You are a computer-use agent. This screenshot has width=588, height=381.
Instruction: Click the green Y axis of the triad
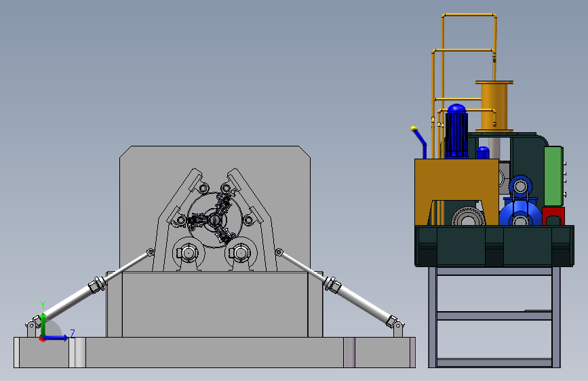[x=43, y=325]
